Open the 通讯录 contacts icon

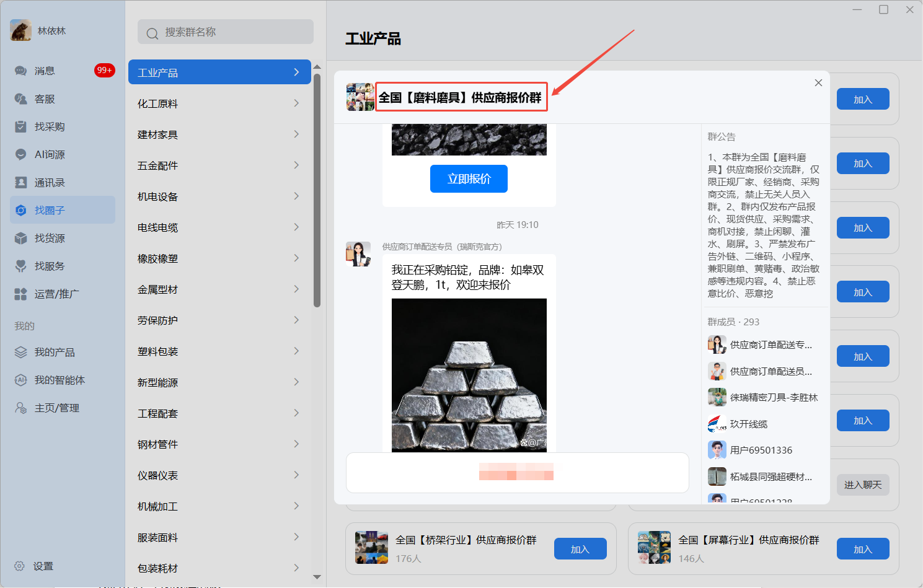pos(20,182)
